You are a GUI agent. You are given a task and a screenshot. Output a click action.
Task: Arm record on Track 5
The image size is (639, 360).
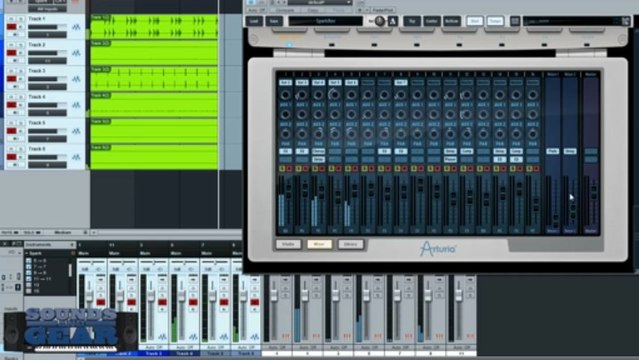(x=11, y=131)
